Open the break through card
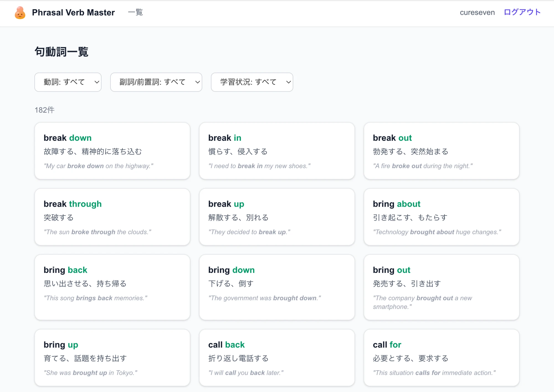This screenshot has height=392, width=554. 112,217
